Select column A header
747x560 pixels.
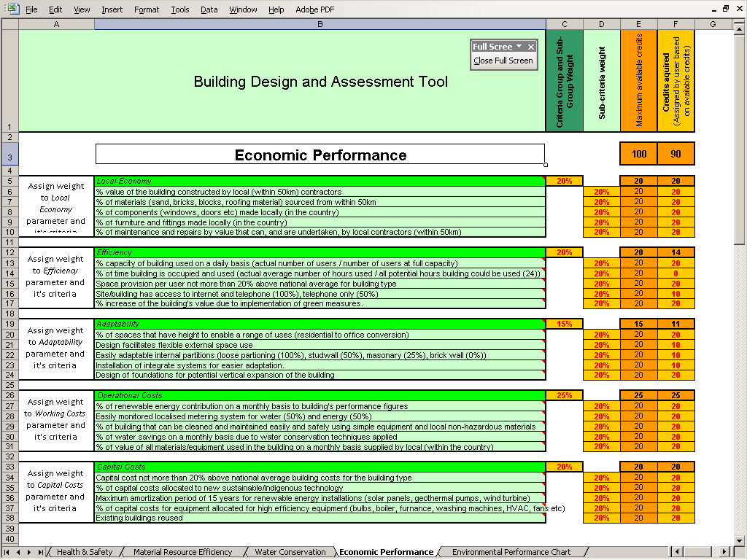pyautogui.click(x=56, y=24)
